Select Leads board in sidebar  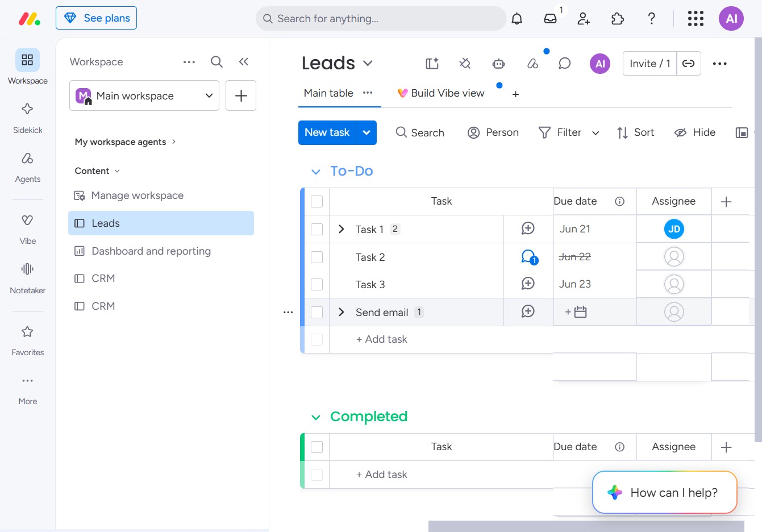(x=161, y=223)
